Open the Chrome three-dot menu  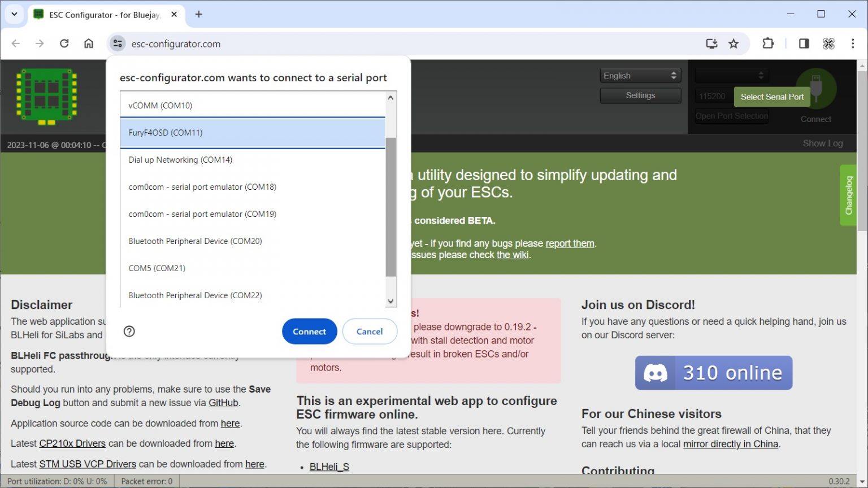[853, 43]
